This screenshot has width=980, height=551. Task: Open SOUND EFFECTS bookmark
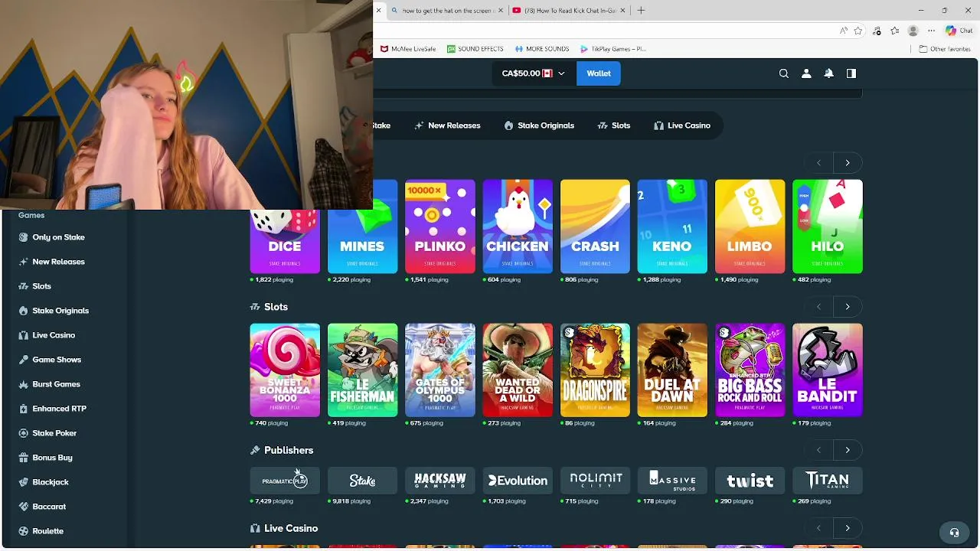tap(475, 49)
